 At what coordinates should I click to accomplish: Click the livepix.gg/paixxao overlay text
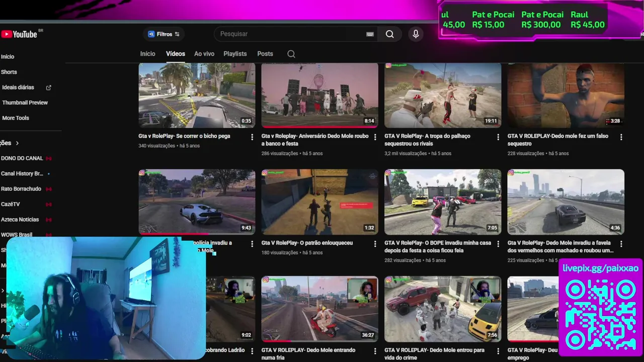pos(600,268)
